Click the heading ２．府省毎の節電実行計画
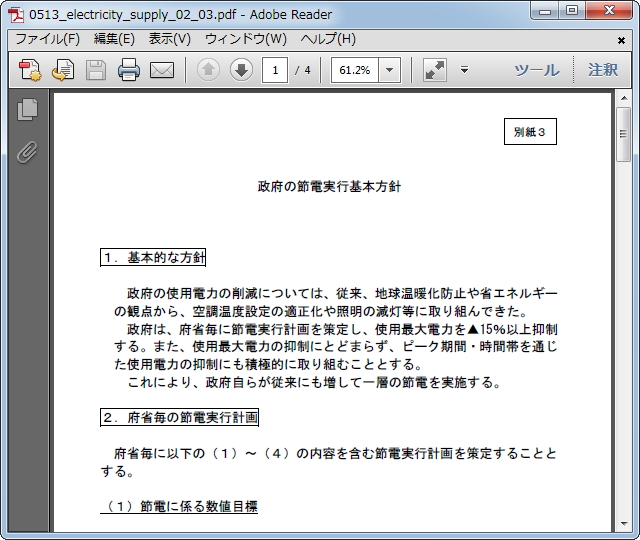Image resolution: width=640 pixels, height=540 pixels. click(x=180, y=417)
